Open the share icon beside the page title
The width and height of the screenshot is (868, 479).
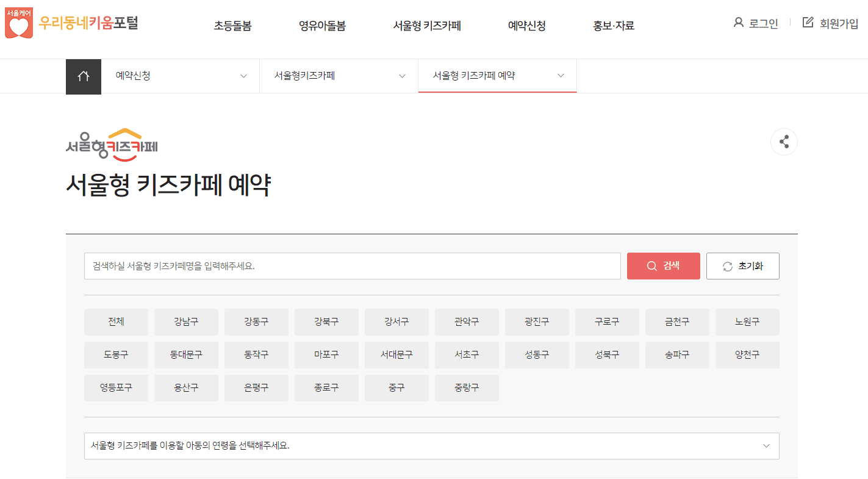point(784,142)
